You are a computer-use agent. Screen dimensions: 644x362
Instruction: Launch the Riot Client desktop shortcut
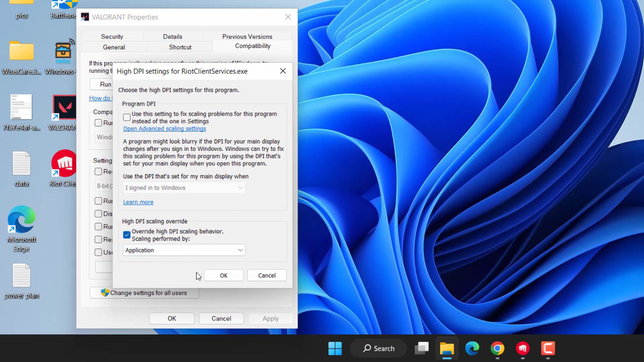pos(63,168)
